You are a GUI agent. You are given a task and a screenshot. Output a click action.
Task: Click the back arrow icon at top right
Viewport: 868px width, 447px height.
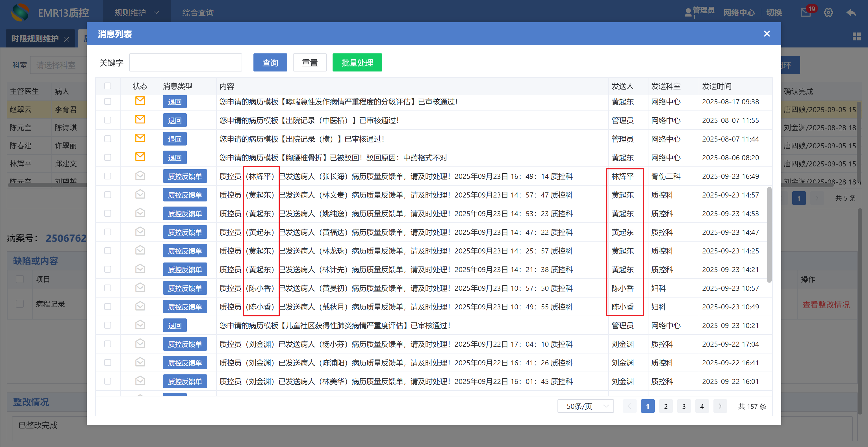pos(851,13)
